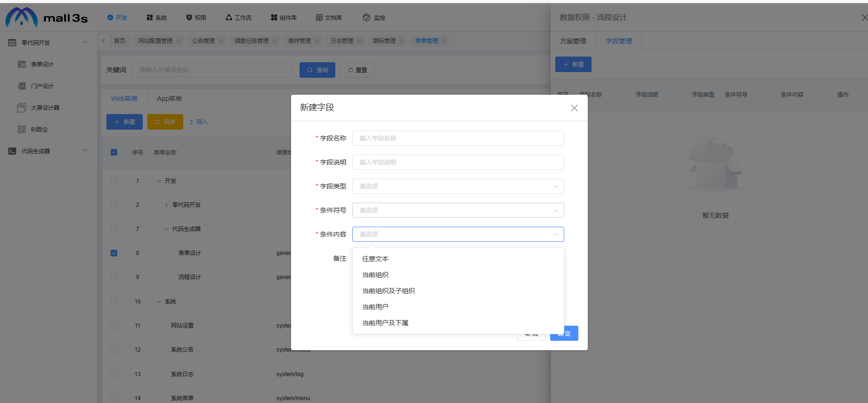Open the 条件符号 dropdown
The image size is (868, 403).
(x=458, y=210)
